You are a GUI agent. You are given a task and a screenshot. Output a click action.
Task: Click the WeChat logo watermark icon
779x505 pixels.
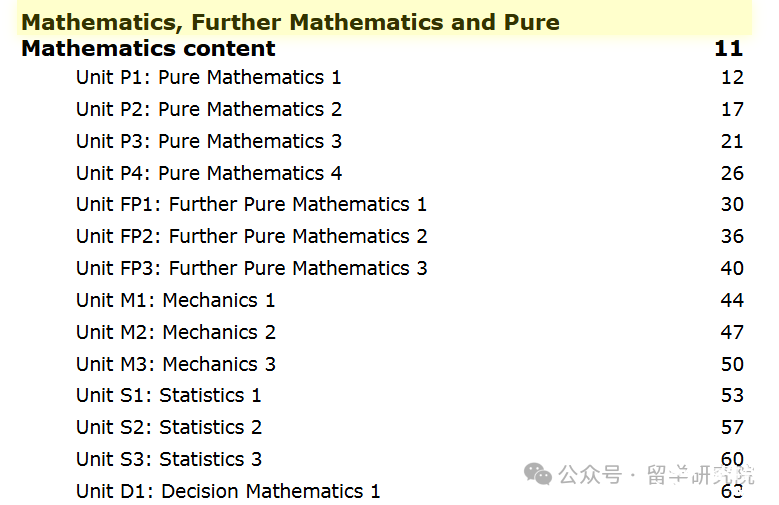(x=538, y=474)
